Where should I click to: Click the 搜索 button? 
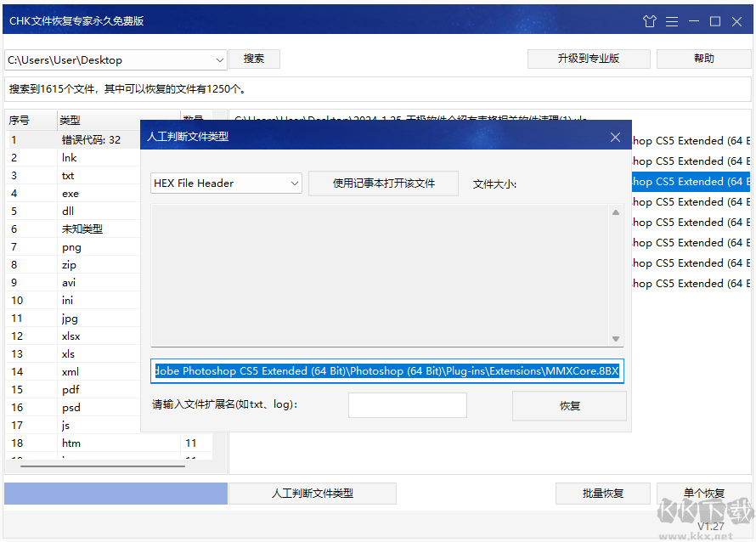click(254, 59)
